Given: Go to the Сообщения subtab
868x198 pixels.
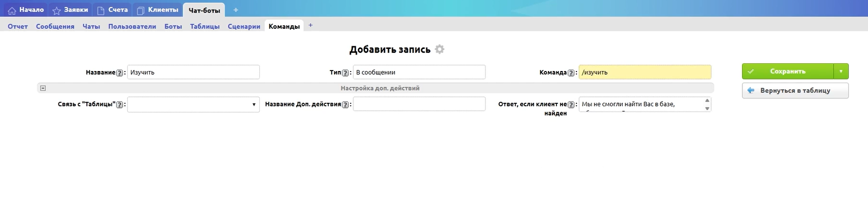Looking at the screenshot, I should [55, 26].
